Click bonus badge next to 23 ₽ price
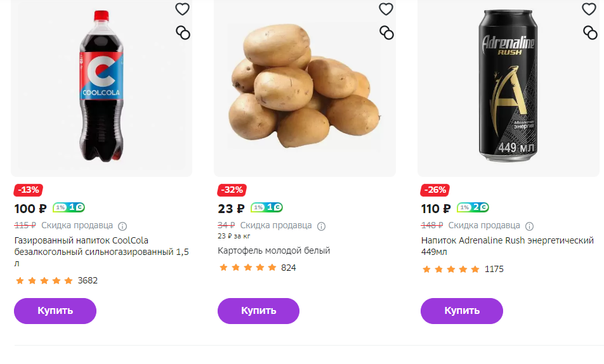604x364 pixels. click(x=266, y=207)
